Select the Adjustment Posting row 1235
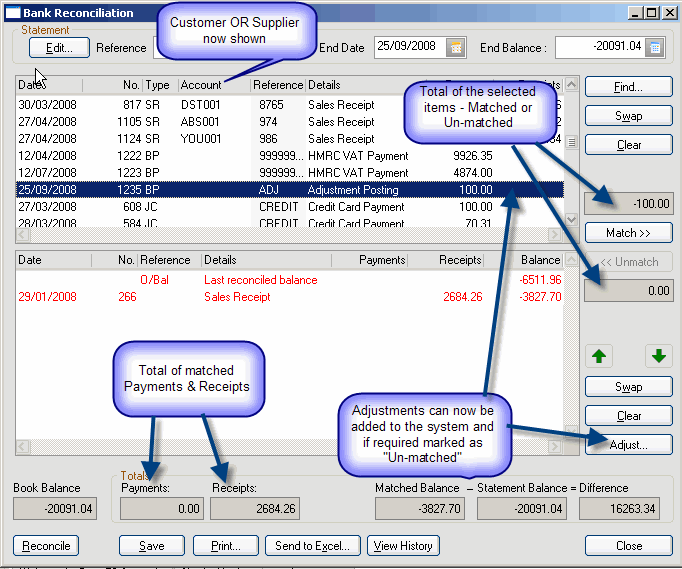Viewport: 682px width, 569px height. 290,190
